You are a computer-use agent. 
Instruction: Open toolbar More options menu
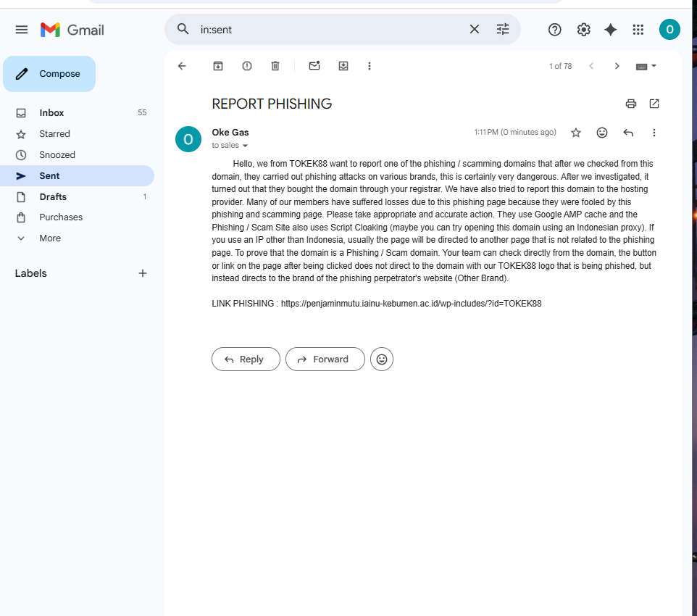(369, 66)
